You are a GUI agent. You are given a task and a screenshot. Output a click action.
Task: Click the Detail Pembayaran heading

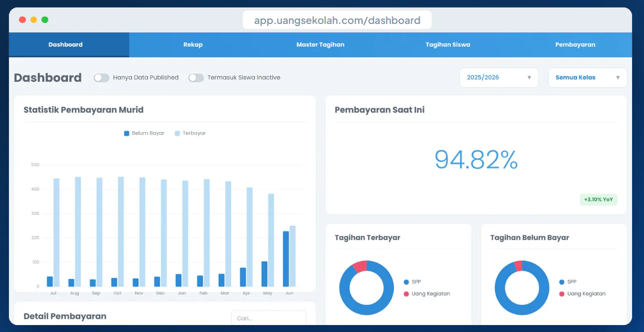65,316
